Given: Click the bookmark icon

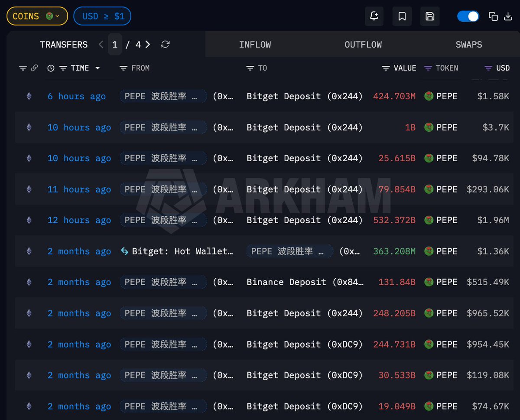Looking at the screenshot, I should click(x=402, y=16).
